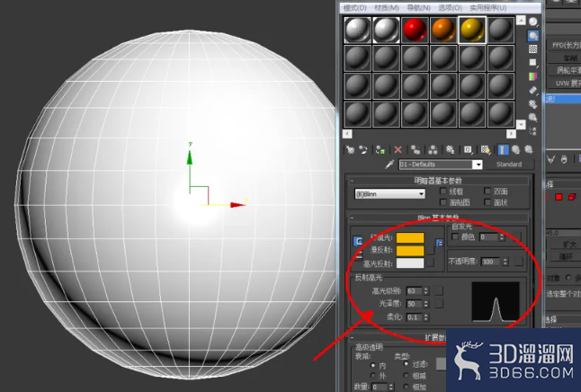The image size is (581, 392).
Task: Click the 涡轮平滑 modifier button
Action: pyautogui.click(x=564, y=70)
